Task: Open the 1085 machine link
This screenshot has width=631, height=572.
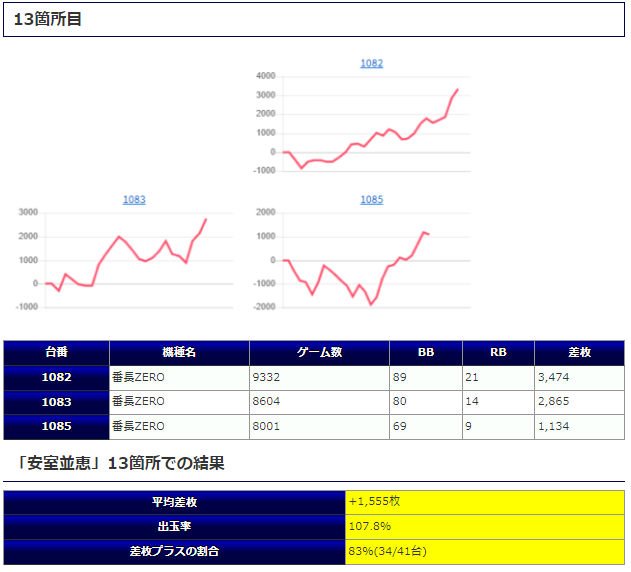Action: click(371, 200)
